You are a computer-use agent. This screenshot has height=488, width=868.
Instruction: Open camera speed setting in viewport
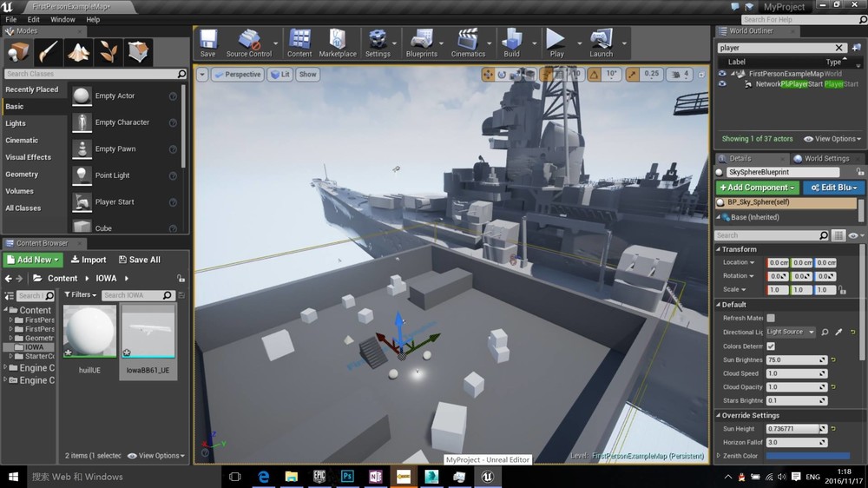pos(681,74)
